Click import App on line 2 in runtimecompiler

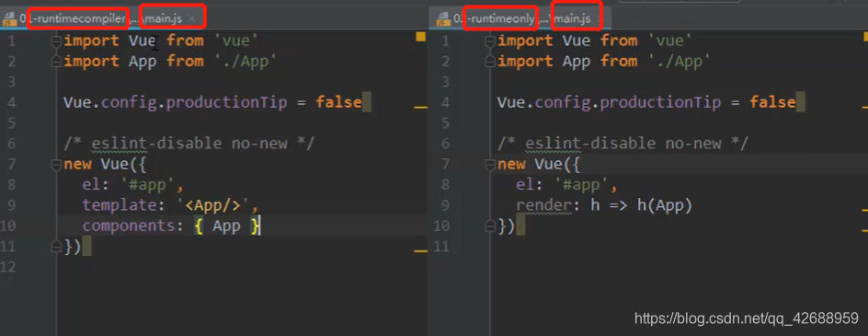109,62
